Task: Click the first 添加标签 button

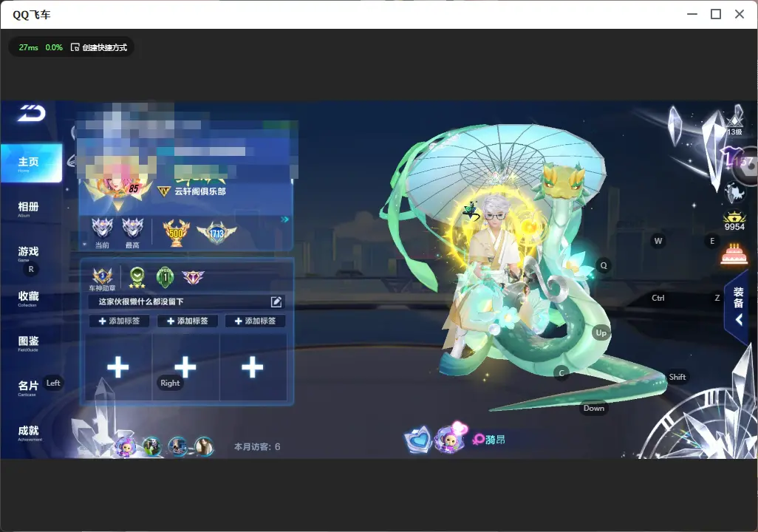Action: click(x=120, y=321)
